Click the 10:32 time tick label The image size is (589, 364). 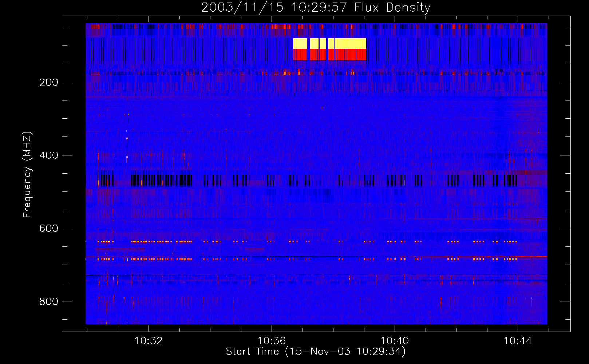point(149,341)
